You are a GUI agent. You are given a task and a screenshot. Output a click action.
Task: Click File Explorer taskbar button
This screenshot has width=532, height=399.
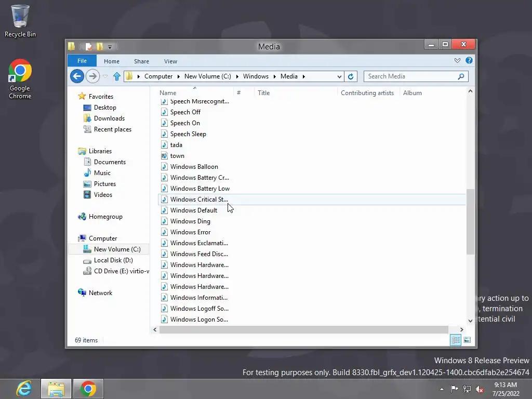tap(56, 389)
